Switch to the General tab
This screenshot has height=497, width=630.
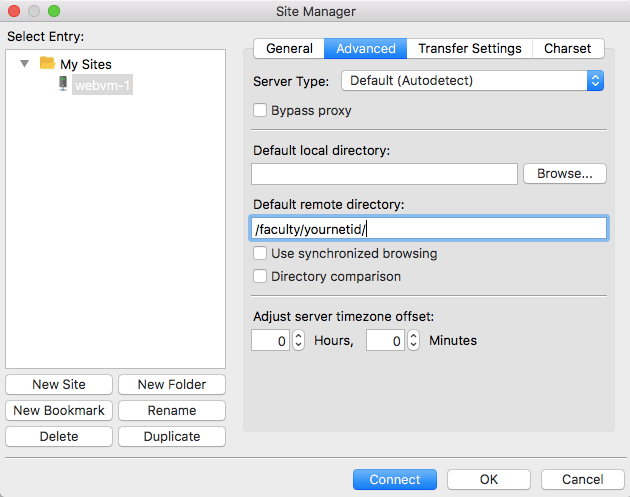pos(289,48)
